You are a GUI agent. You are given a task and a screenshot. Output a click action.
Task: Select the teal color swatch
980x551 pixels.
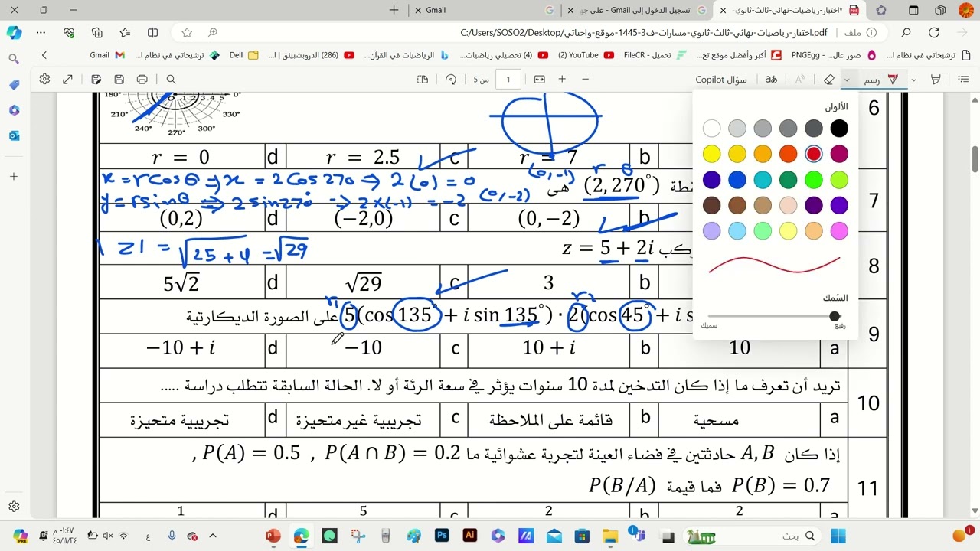pos(763,180)
